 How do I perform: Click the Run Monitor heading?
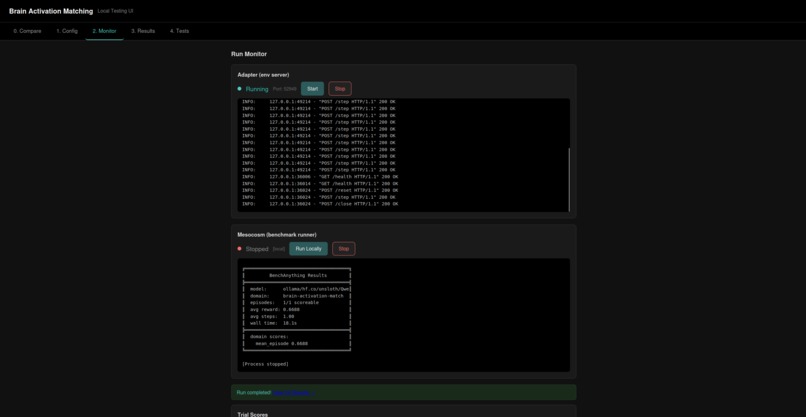click(x=249, y=54)
